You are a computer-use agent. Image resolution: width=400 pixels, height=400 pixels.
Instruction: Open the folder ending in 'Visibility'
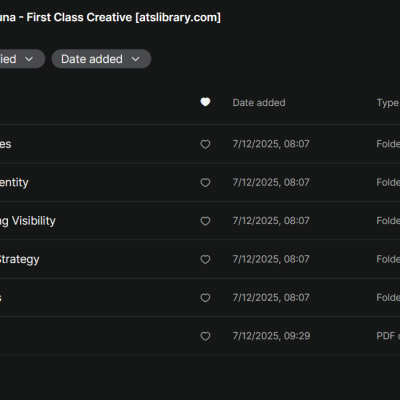click(x=28, y=221)
